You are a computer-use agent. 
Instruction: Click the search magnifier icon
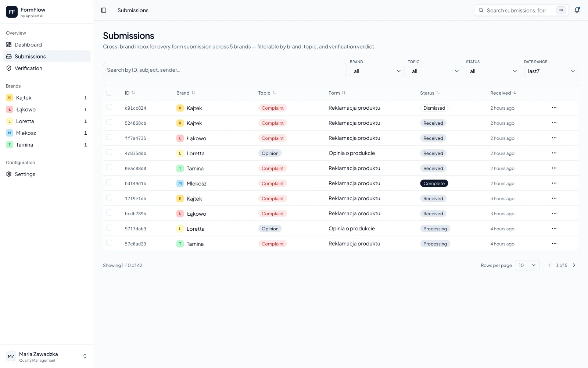(x=481, y=10)
